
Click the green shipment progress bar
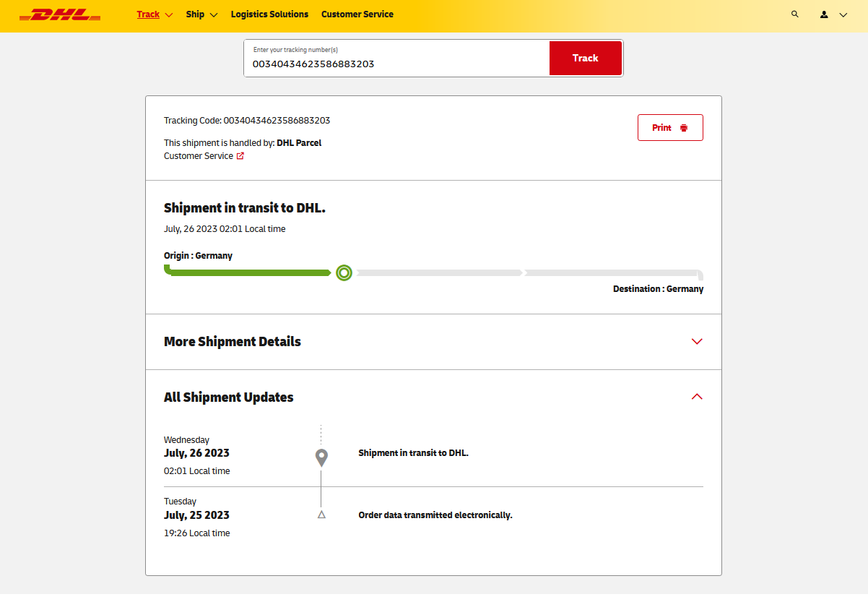(249, 273)
